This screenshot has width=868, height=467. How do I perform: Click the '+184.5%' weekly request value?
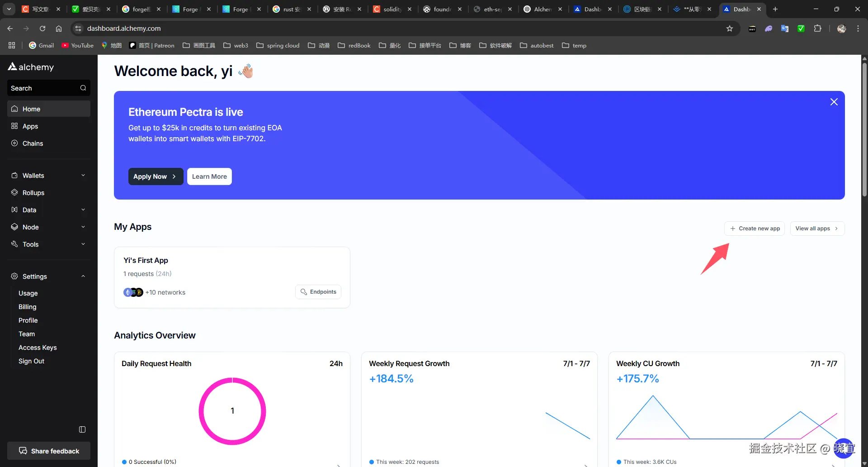(391, 379)
